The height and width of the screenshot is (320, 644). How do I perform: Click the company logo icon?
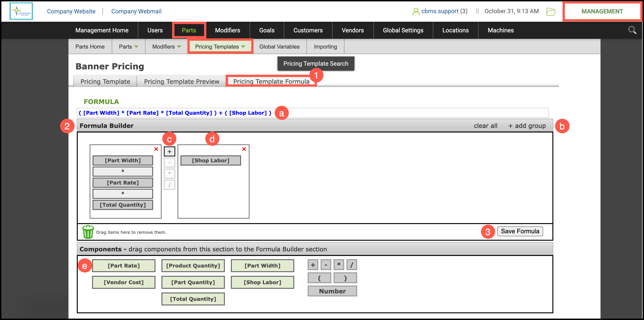coord(21,11)
